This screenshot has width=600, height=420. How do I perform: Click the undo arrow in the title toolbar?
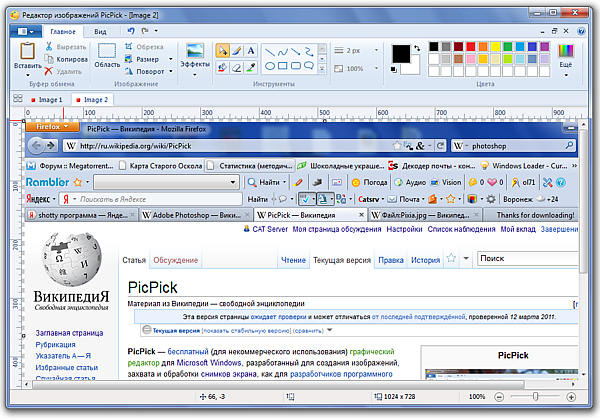pos(131,31)
